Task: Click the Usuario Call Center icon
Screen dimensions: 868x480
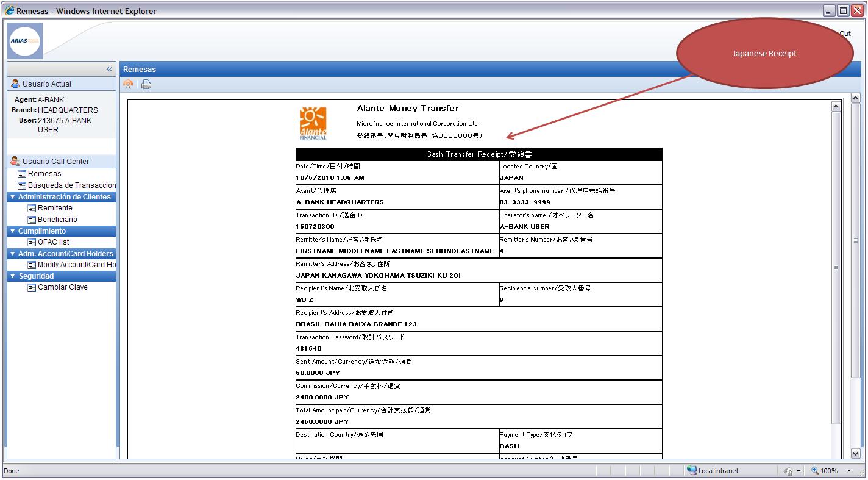Action: 15,161
